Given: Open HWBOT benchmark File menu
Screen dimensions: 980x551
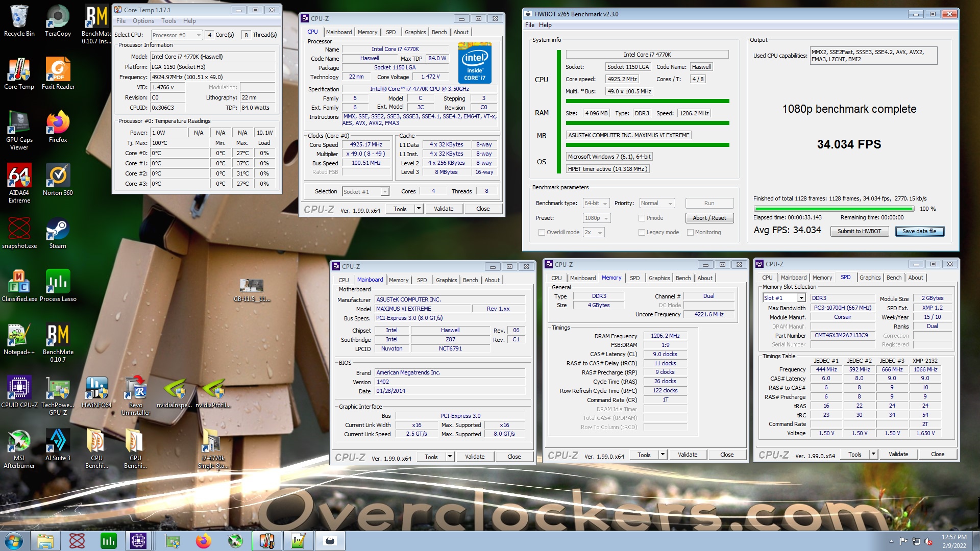Looking at the screenshot, I should [530, 25].
